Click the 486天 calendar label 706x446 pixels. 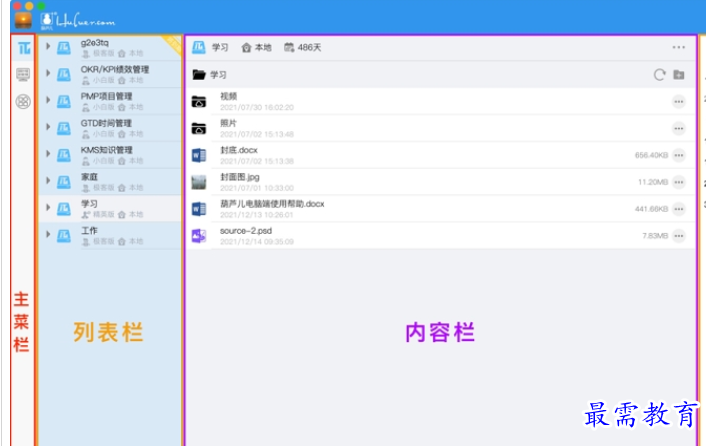[x=309, y=47]
